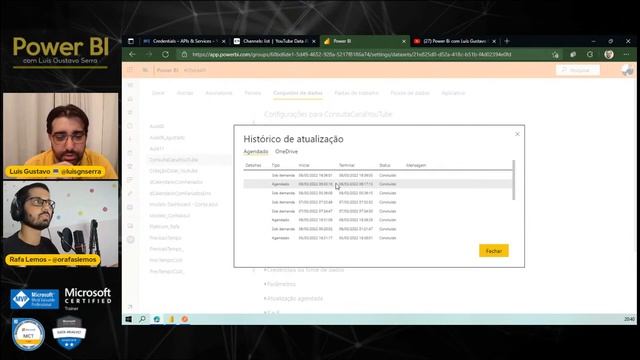The height and width of the screenshot is (360, 640).
Task: Expand the Atualização agendada section
Action: (x=294, y=298)
